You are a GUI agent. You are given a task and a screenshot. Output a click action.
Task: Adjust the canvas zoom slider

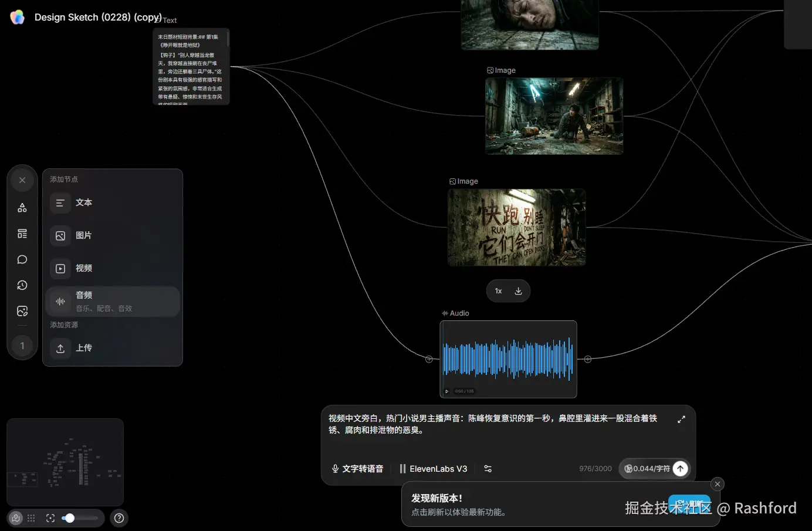point(80,518)
